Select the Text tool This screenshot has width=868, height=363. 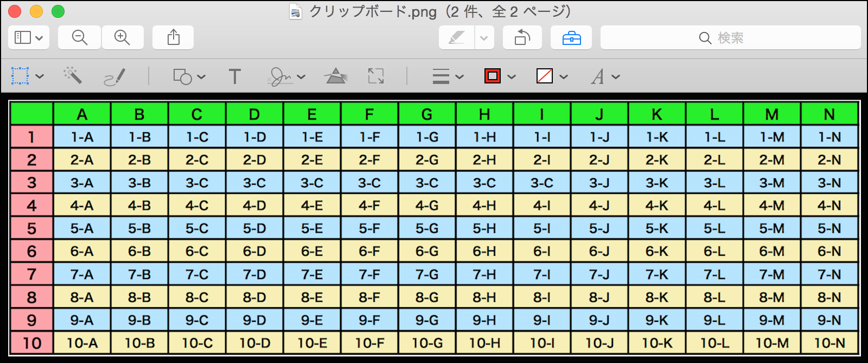(234, 76)
